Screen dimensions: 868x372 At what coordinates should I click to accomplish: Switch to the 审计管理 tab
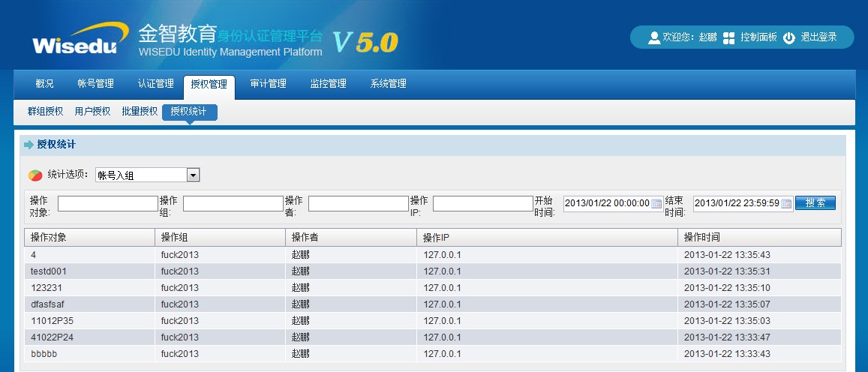click(x=268, y=84)
